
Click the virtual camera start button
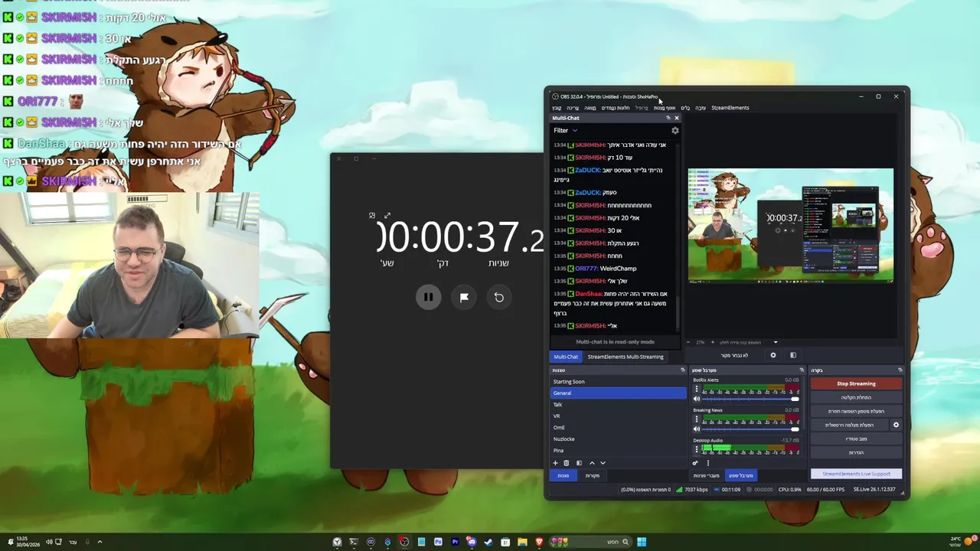(x=849, y=425)
